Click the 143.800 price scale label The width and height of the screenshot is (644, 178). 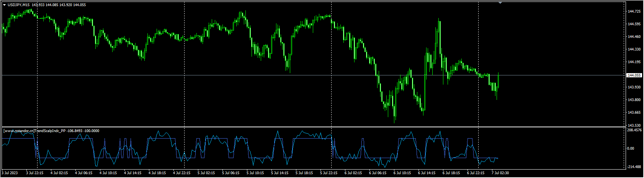point(634,100)
